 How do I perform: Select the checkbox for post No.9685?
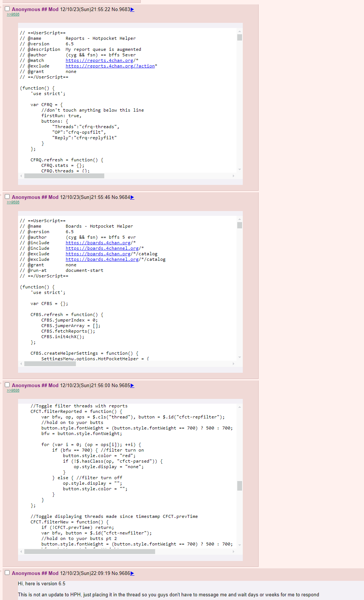[x=7, y=385]
